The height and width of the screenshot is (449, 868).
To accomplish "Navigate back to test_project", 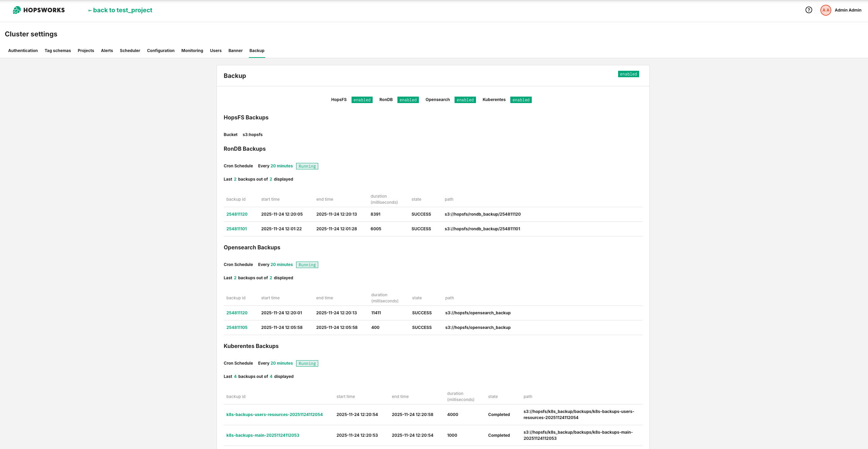I will pos(120,10).
